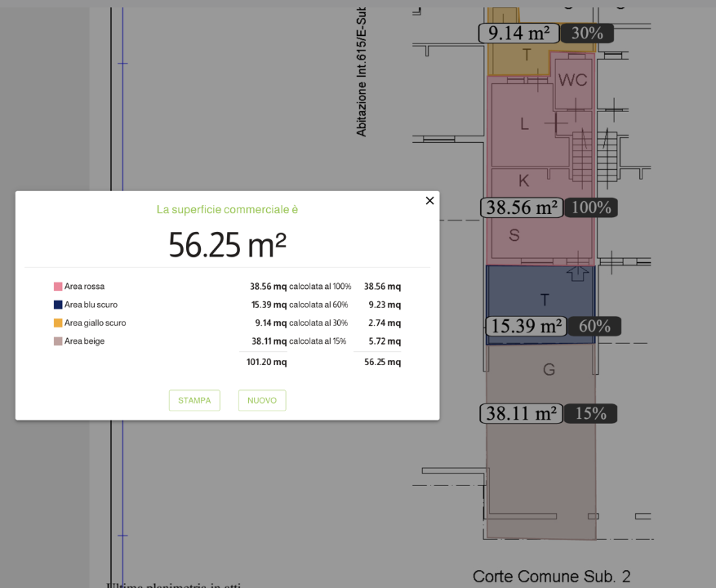The height and width of the screenshot is (588, 716).
Task: Click the entrance arrow symbol in blue area
Action: (x=577, y=274)
